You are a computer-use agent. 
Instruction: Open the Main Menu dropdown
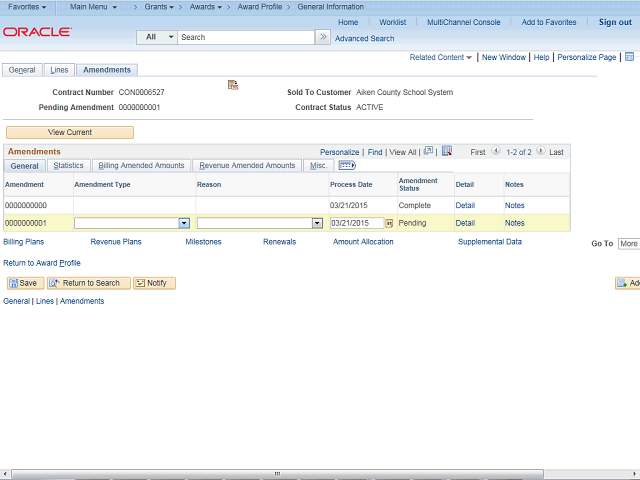click(x=93, y=7)
